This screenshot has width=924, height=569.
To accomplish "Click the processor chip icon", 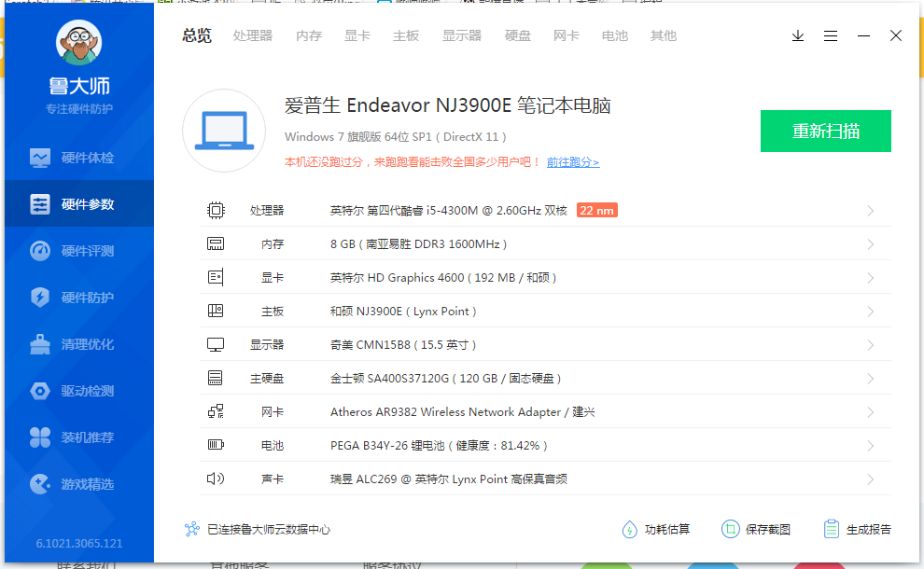I will (x=216, y=210).
